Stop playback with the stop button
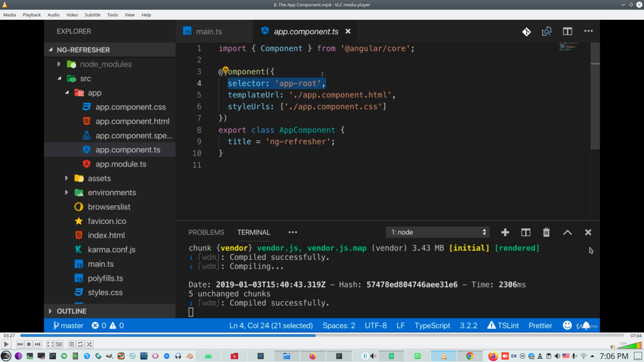 pos(29,344)
